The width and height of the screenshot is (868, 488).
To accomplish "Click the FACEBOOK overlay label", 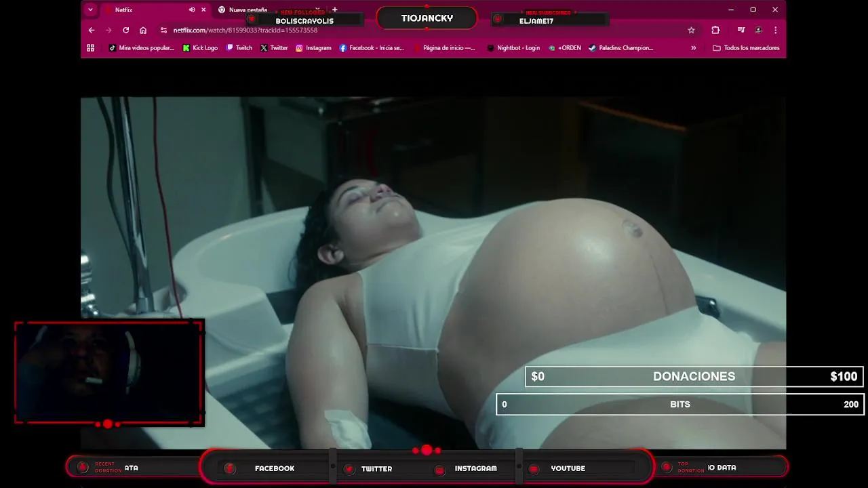I will click(x=275, y=468).
